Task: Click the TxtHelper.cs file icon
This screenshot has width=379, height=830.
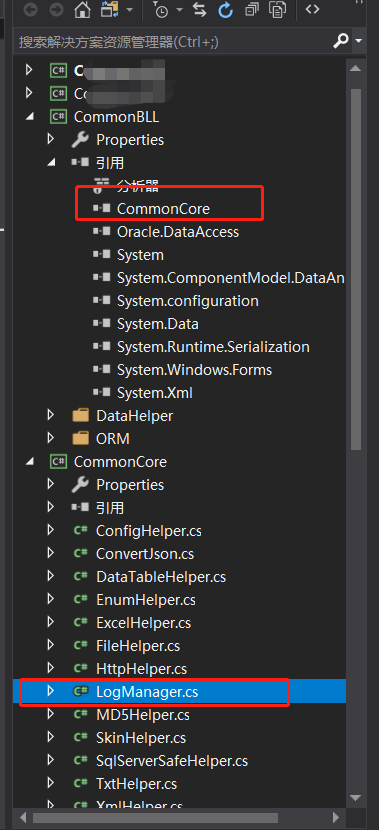Action: pos(80,783)
